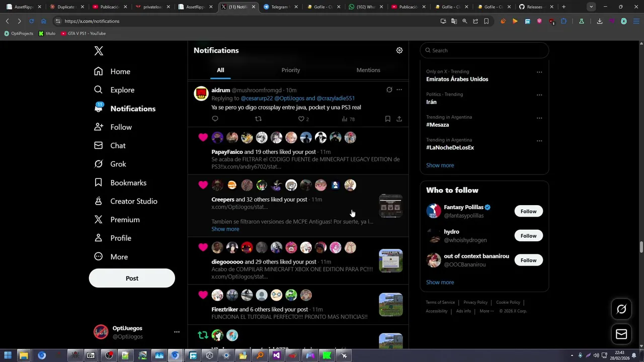Open OptiJuegos account options menu
644x362 pixels.
tap(177, 332)
